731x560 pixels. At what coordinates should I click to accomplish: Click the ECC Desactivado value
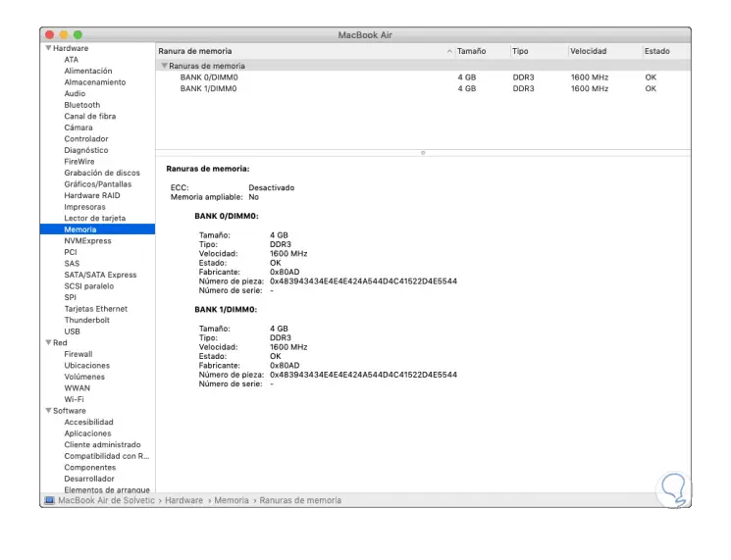(272, 187)
